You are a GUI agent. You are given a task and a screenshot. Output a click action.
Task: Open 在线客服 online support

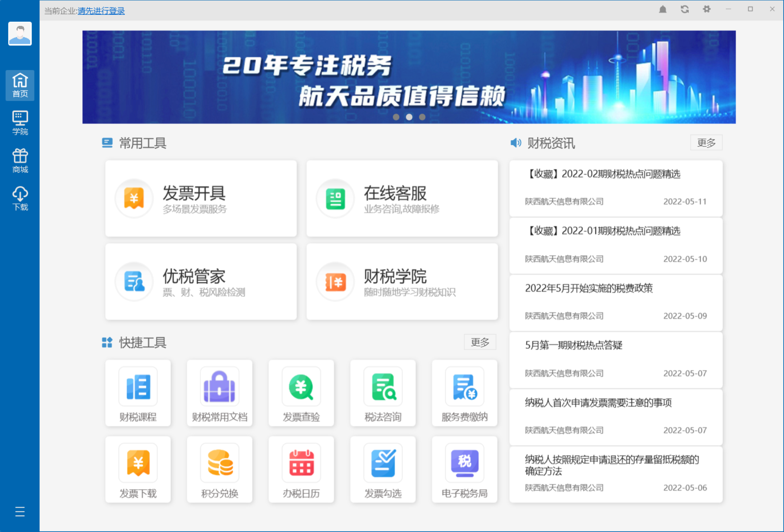tap(402, 198)
